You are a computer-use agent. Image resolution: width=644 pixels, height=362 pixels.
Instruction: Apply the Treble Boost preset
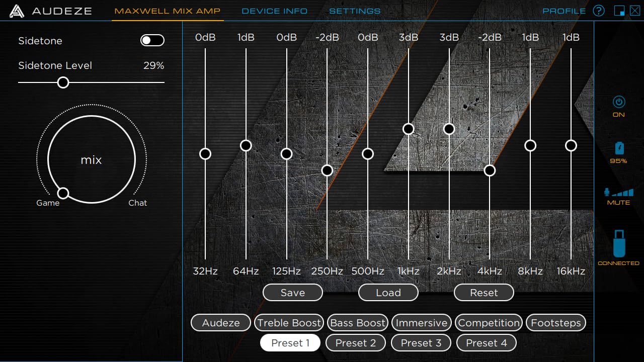click(289, 323)
